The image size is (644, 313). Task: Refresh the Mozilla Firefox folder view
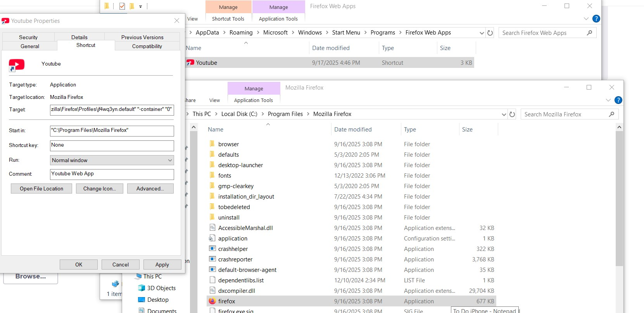coord(512,114)
